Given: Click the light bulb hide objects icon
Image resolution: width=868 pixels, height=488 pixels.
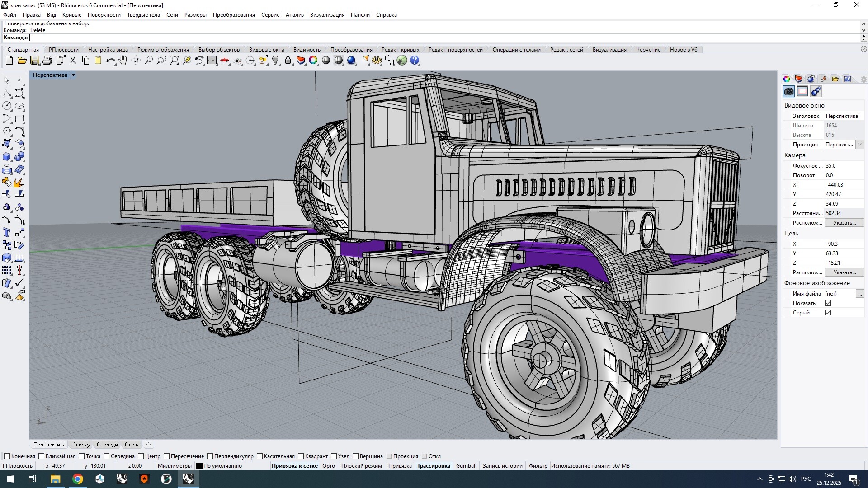Looking at the screenshot, I should pos(275,60).
